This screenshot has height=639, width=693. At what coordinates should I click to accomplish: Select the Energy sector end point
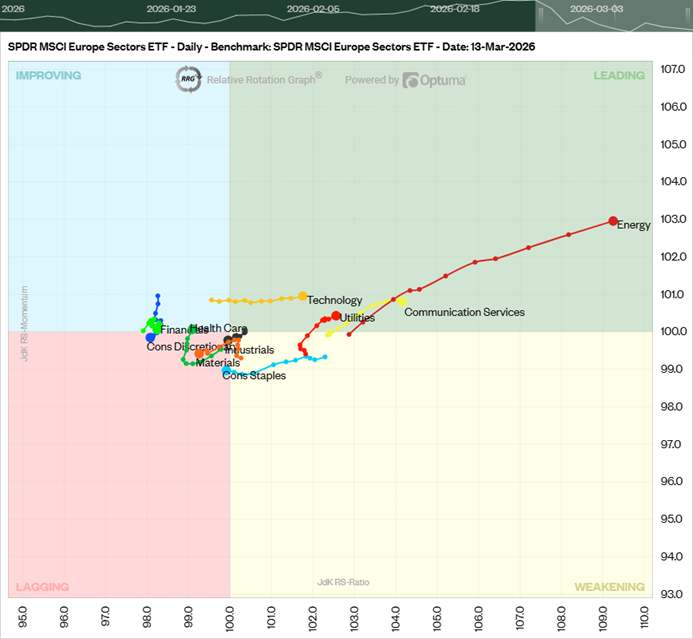(613, 221)
